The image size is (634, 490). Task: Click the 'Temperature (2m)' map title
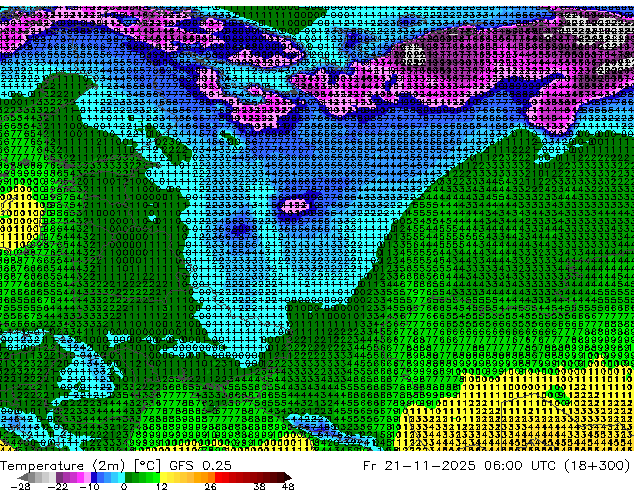click(x=62, y=466)
